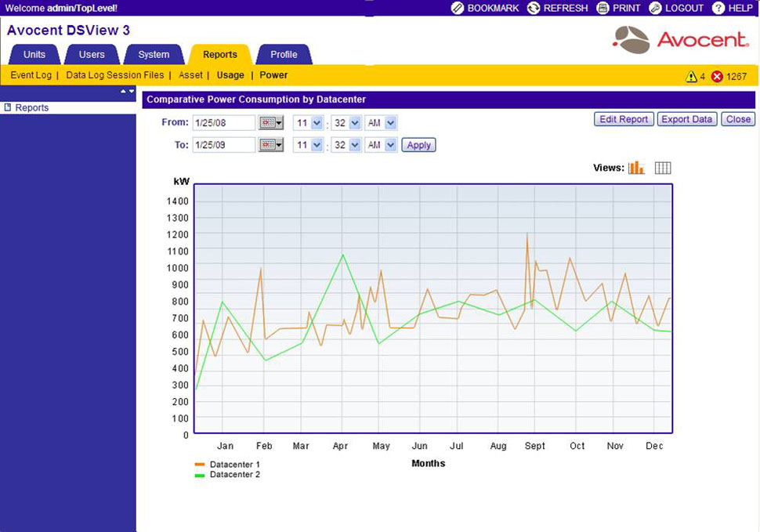Open the To date calendar picker

click(x=271, y=145)
